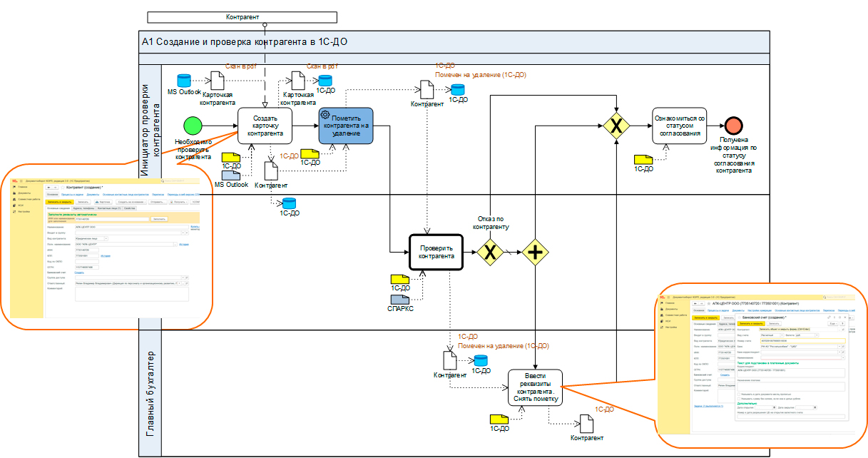The image size is (868, 458).
Task: Select the Проверить контрагента task box
Action: click(436, 252)
